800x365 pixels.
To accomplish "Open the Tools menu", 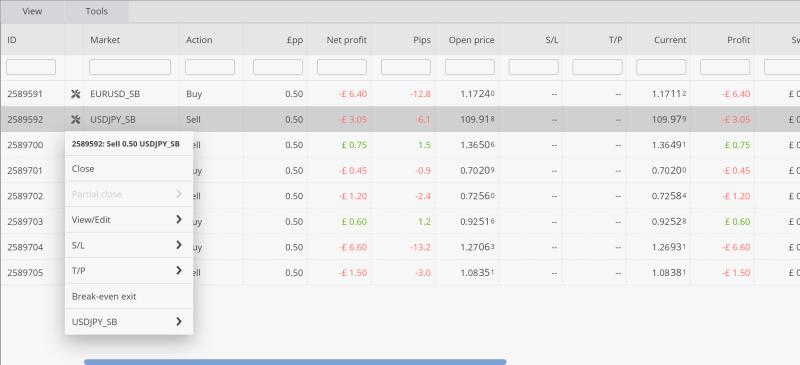I will pos(96,11).
